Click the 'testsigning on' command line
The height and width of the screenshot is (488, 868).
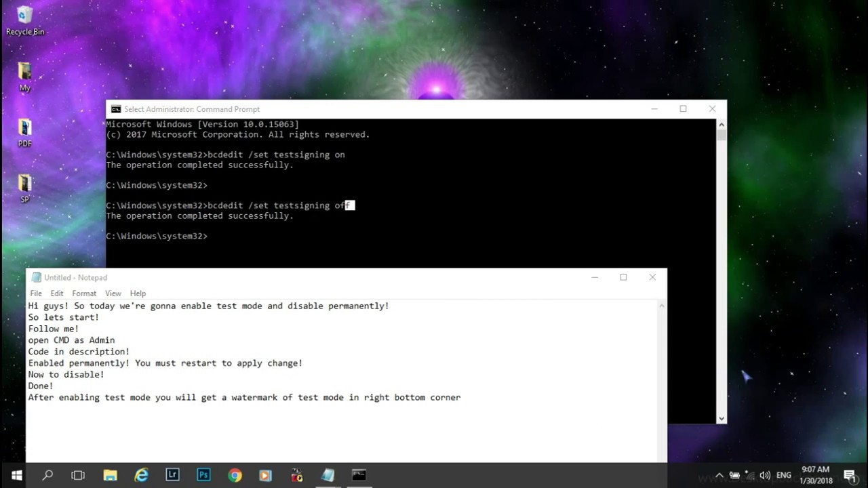pyautogui.click(x=226, y=155)
